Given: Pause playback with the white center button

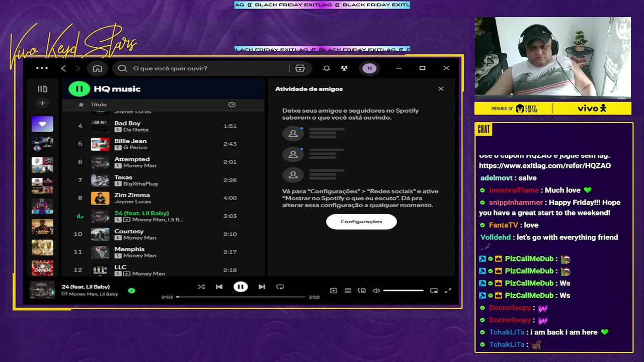Looking at the screenshot, I should pos(240,287).
